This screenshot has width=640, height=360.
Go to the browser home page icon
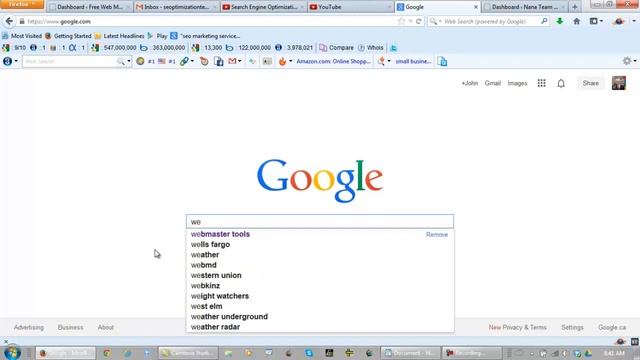(576, 21)
